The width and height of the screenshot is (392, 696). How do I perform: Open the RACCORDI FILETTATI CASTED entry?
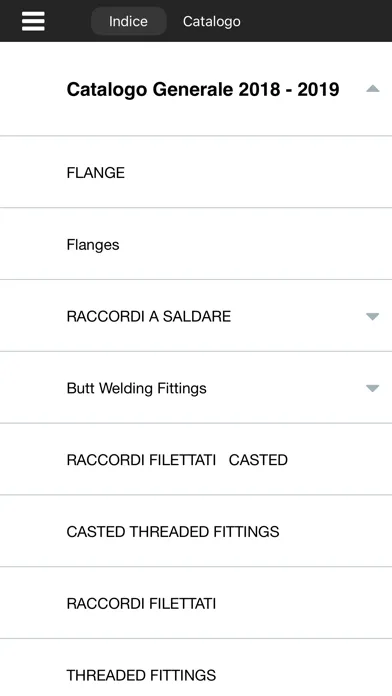196,460
